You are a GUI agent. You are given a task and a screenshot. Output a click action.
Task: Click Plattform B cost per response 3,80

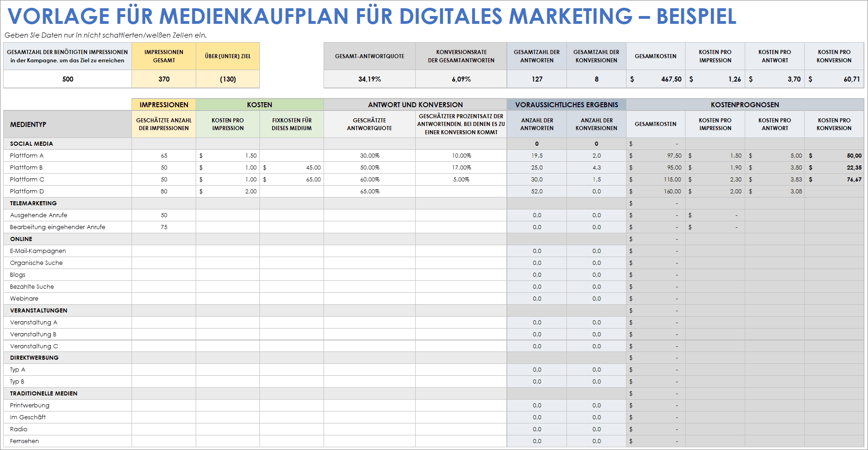pyautogui.click(x=775, y=167)
